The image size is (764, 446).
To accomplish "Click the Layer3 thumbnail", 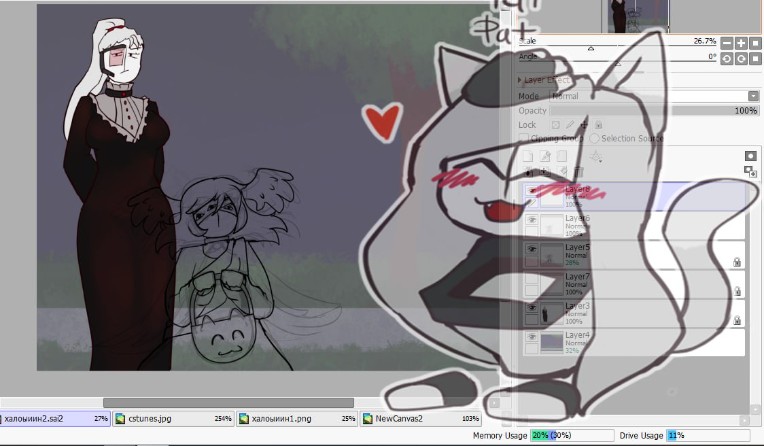I will coord(552,313).
